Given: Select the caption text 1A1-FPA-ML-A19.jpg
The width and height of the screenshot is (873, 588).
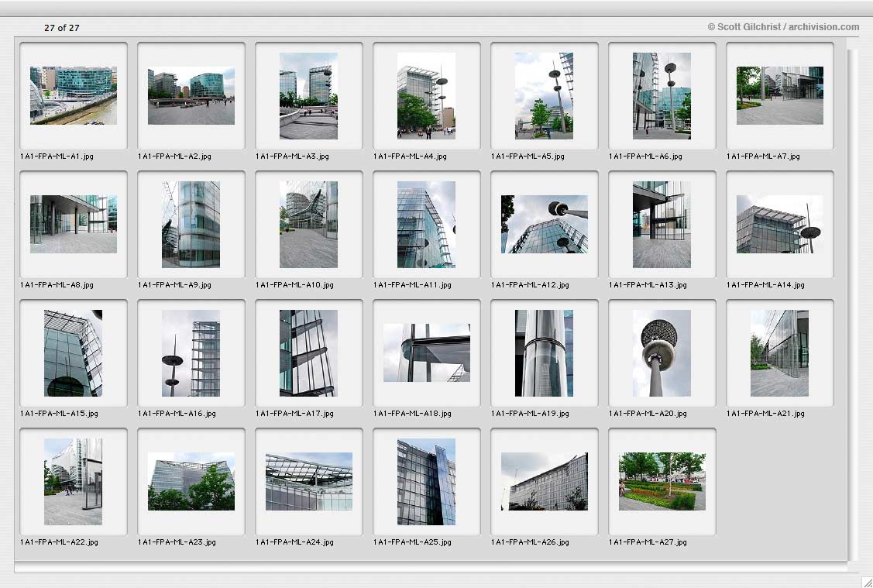Looking at the screenshot, I should click(530, 414).
